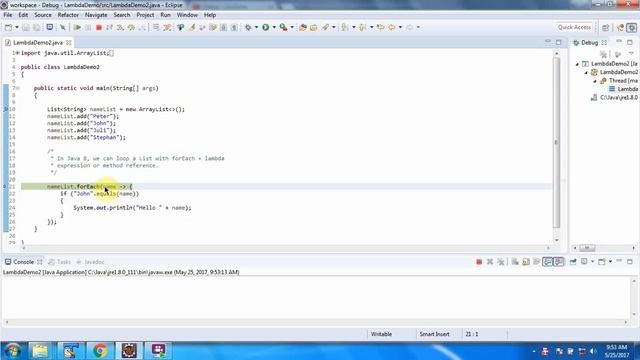
Task: Toggle Show Console When Standard Error Changes
Action: [559, 262]
